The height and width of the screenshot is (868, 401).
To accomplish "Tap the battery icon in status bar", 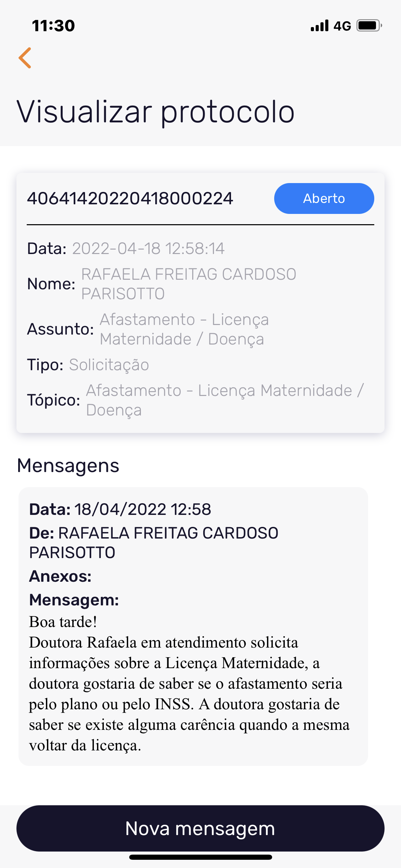I will 369,26.
